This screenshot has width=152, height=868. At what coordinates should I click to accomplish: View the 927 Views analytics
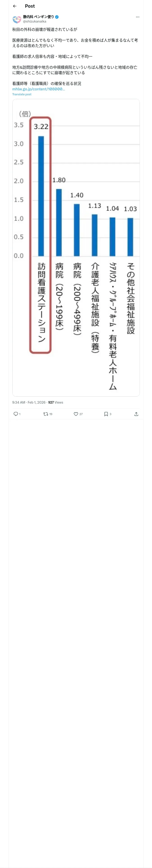click(56, 402)
